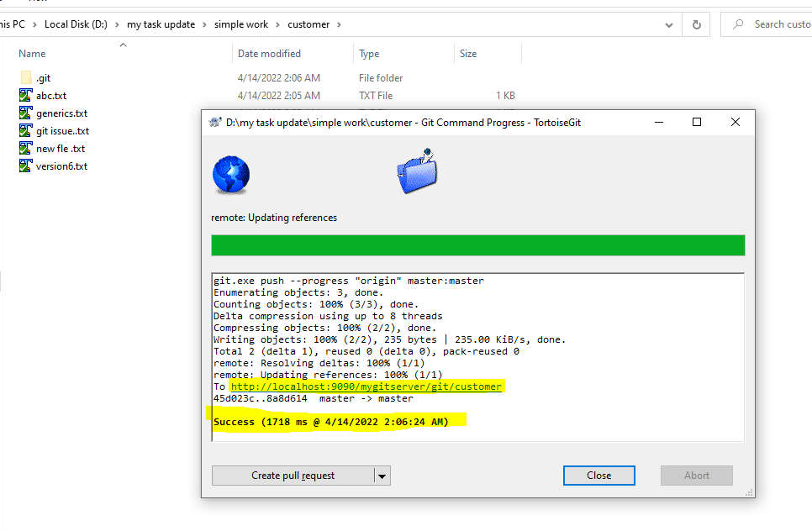Minimize the TortoiseGit progress window
The width and height of the screenshot is (812, 531).
[x=659, y=122]
